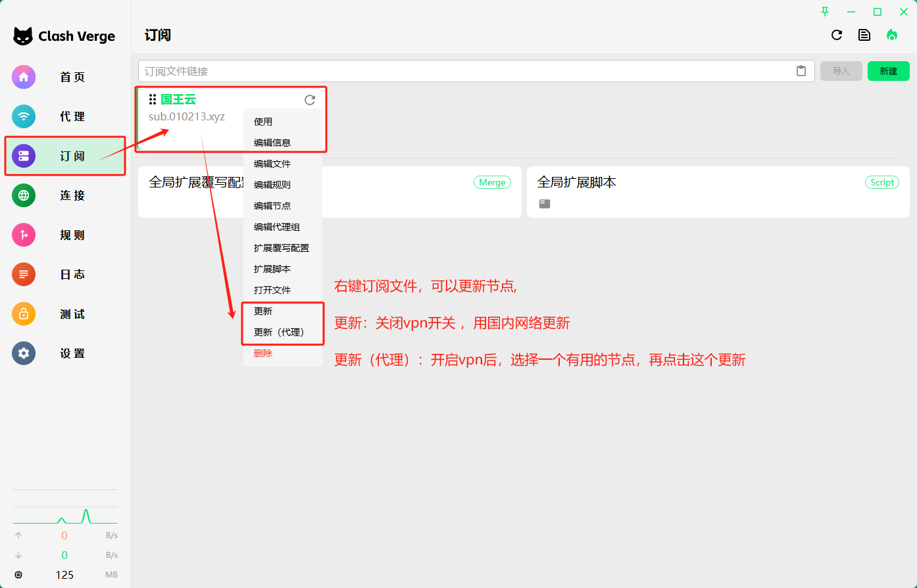This screenshot has height=588, width=917.
Task: Click into the 订阅文件链接 input field
Action: click(460, 71)
